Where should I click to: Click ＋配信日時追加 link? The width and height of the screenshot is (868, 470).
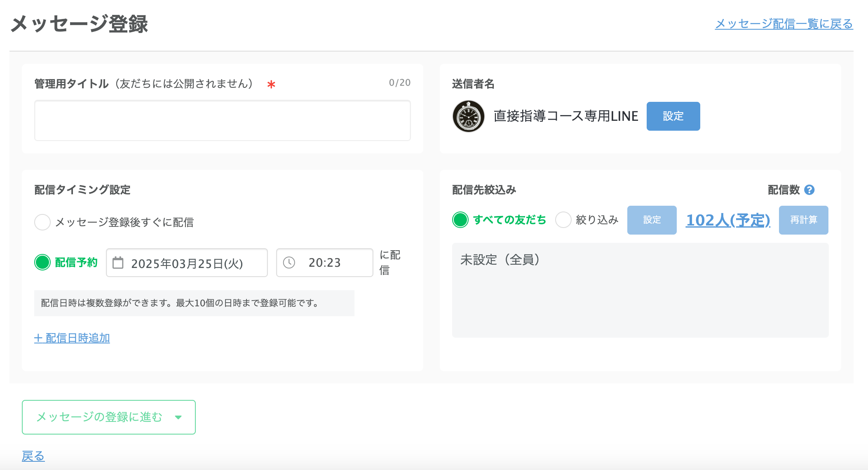72,338
